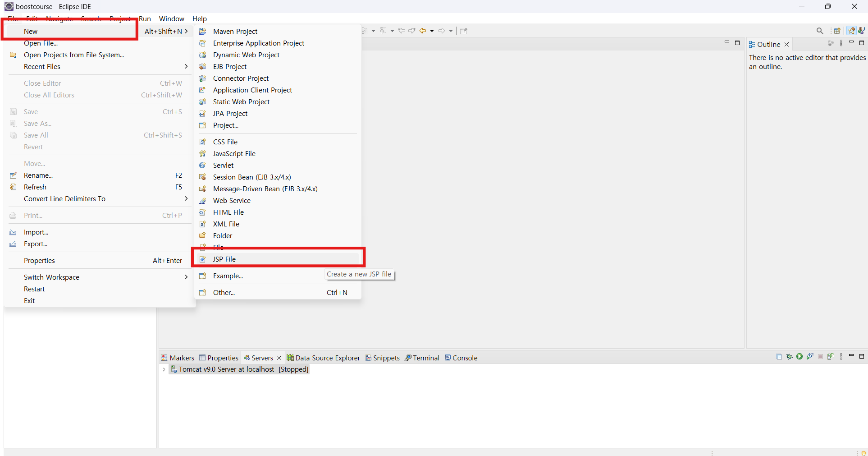Maximize the Servers bottom panel
The image size is (868, 456).
click(862, 356)
